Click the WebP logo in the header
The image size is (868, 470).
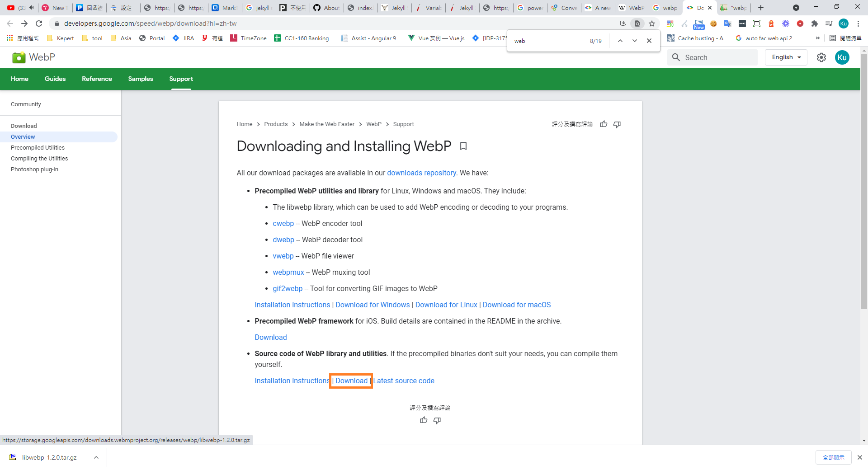tap(33, 57)
